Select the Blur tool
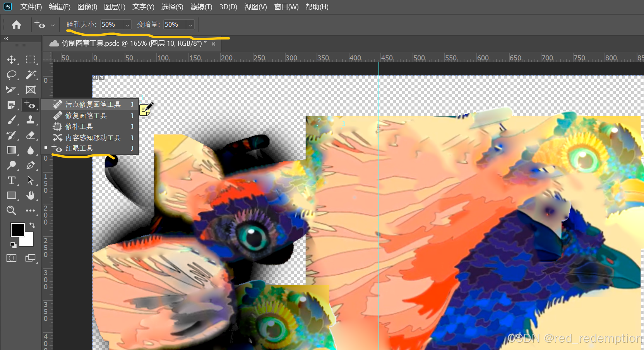 pos(31,150)
